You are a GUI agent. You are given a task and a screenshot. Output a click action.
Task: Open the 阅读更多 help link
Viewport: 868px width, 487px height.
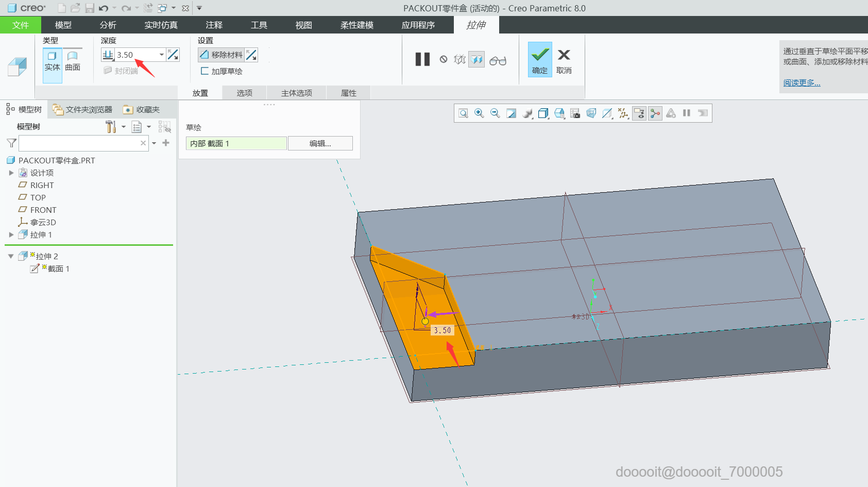[x=802, y=82]
